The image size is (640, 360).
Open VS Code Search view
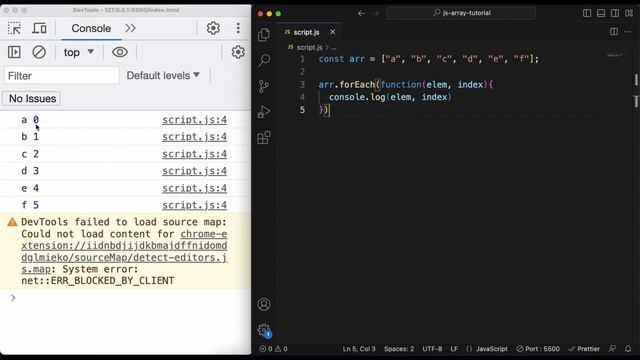(x=264, y=60)
